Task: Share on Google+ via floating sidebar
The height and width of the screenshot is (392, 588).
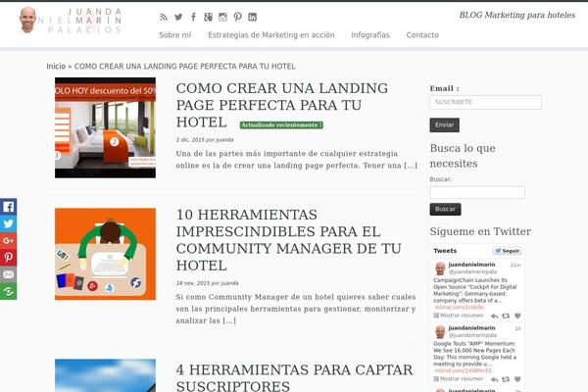Action: pos(8,240)
